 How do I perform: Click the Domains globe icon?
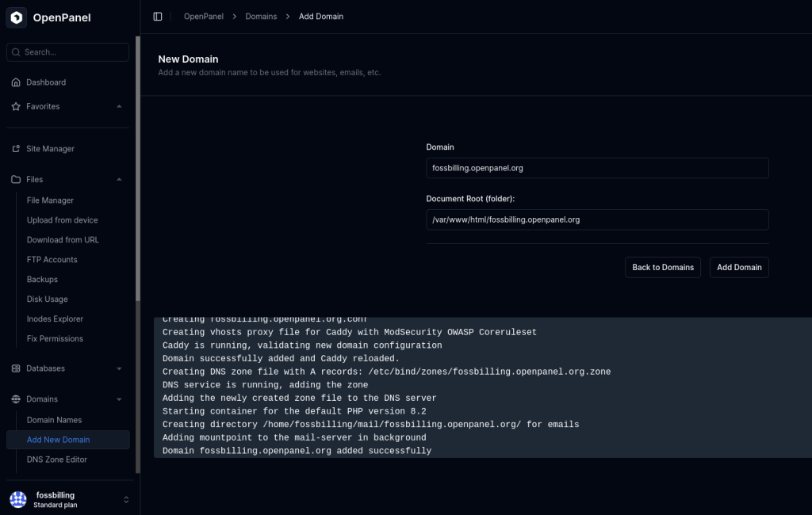[16, 399]
